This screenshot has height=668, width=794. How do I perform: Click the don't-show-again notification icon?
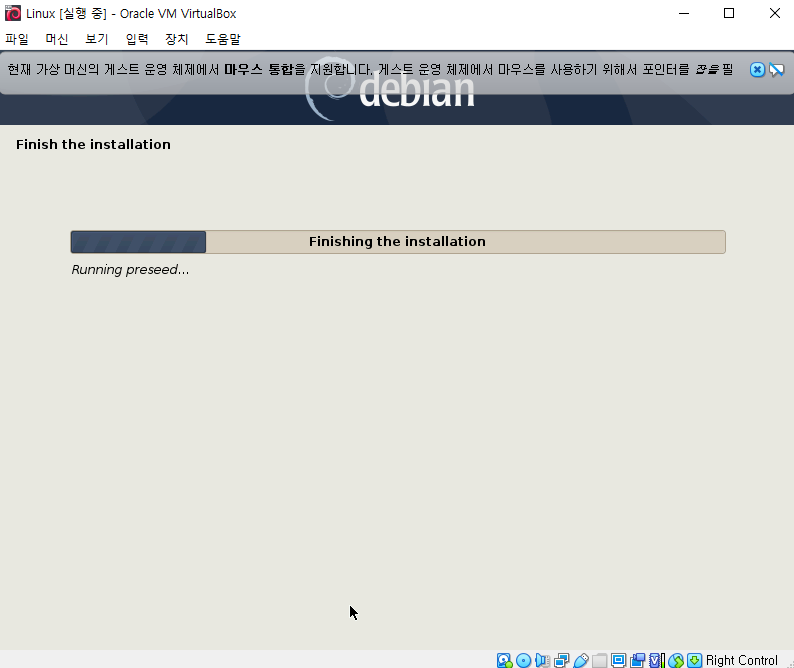776,69
